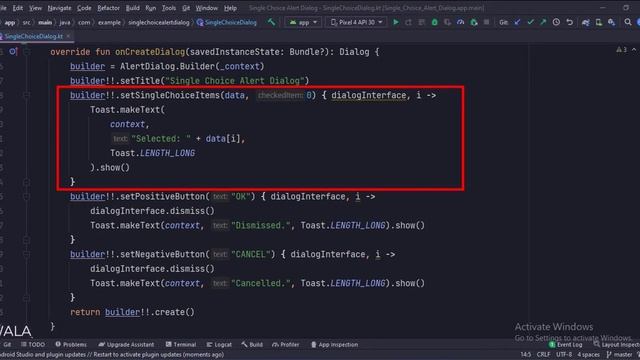Click the main breadcrumb in navigation bar
Viewport: 640px width, 360px height.
pyautogui.click(x=45, y=22)
